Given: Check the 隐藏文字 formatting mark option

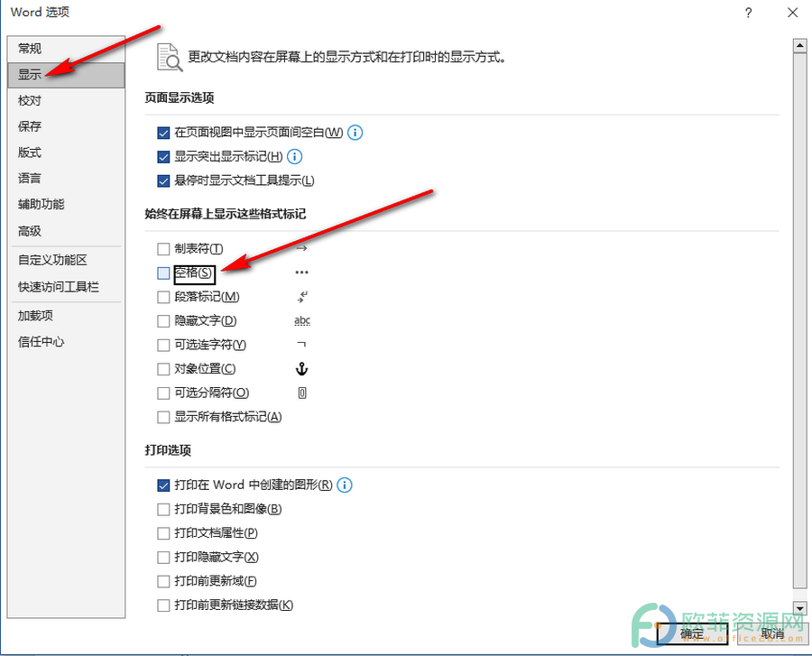Looking at the screenshot, I should (163, 321).
